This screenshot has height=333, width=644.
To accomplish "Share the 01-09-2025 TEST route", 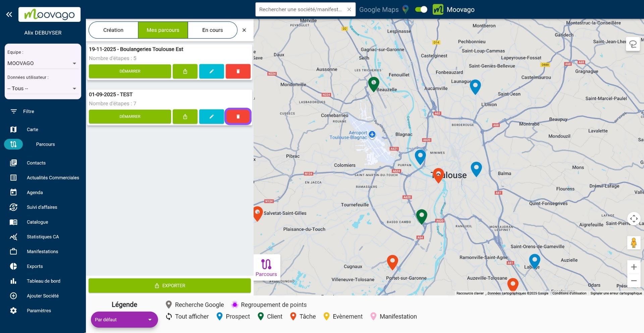I will point(185,116).
